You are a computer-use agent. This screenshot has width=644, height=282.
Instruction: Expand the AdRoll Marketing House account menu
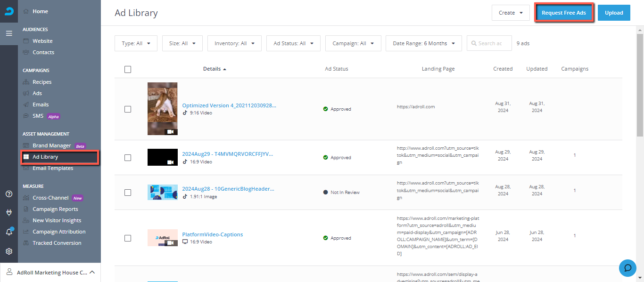(50, 272)
